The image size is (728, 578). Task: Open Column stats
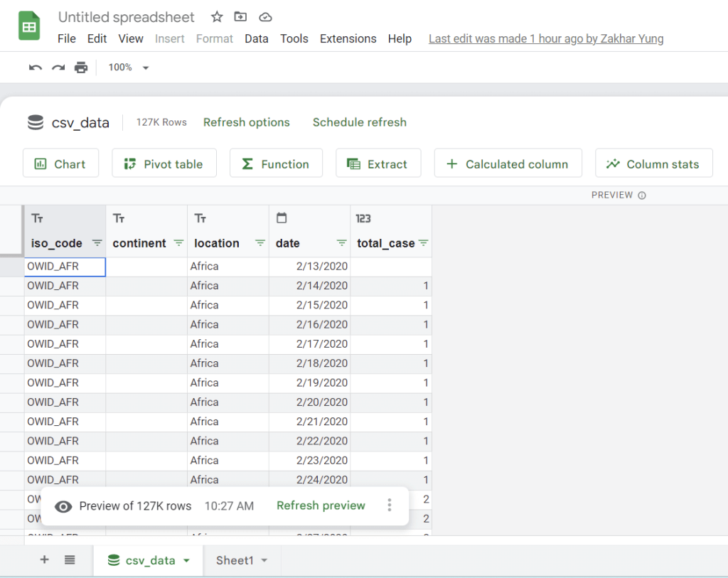pyautogui.click(x=653, y=163)
